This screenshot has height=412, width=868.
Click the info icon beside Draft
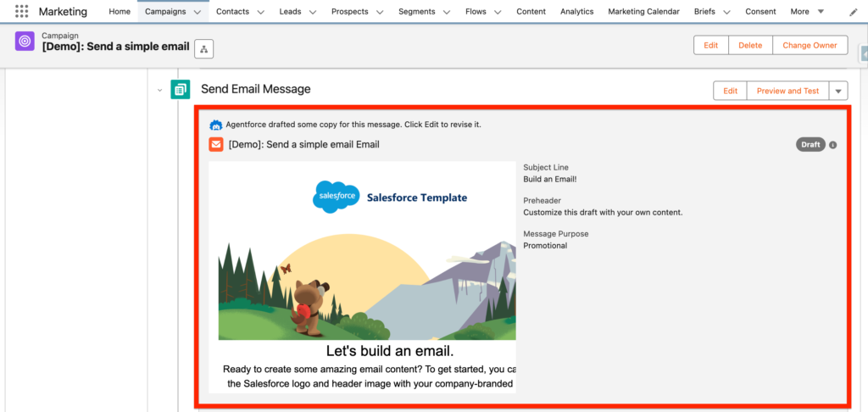(832, 145)
